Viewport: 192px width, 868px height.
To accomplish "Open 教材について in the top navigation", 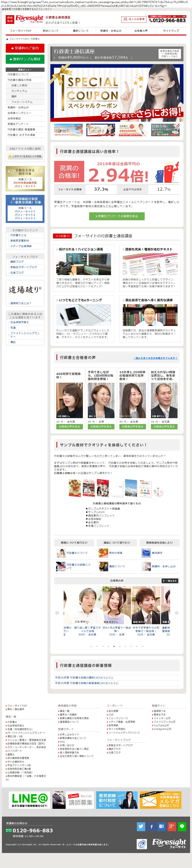I will point(50,31).
